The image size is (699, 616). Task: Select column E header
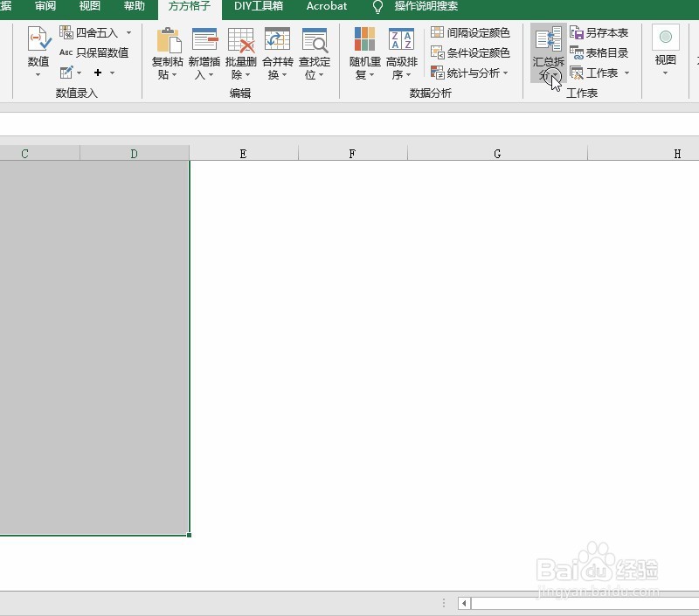(244, 153)
